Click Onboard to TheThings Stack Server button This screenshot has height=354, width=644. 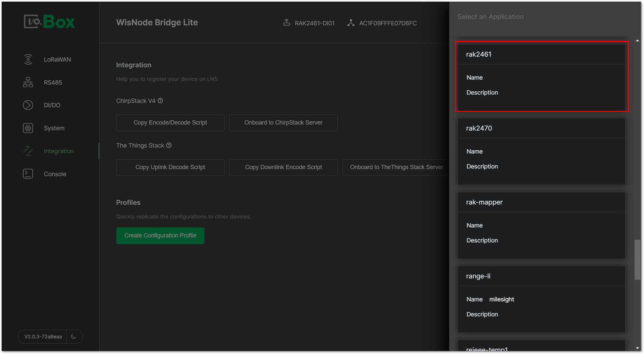(x=396, y=167)
